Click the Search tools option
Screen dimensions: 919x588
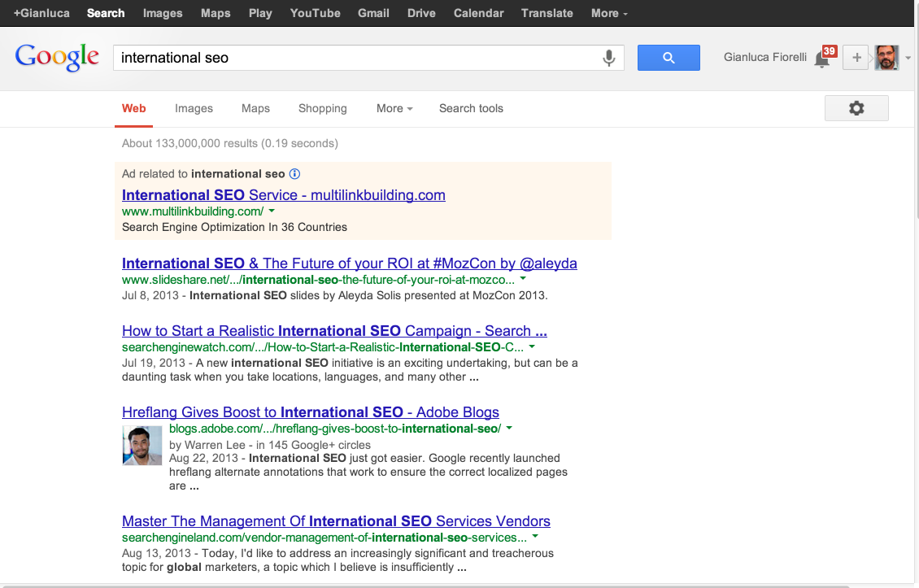[x=471, y=108]
